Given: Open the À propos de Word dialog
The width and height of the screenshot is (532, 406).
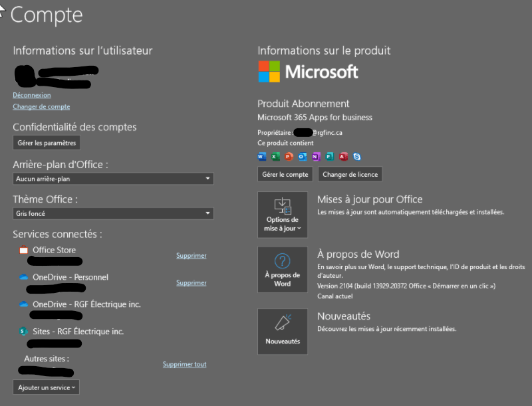Looking at the screenshot, I should [283, 269].
